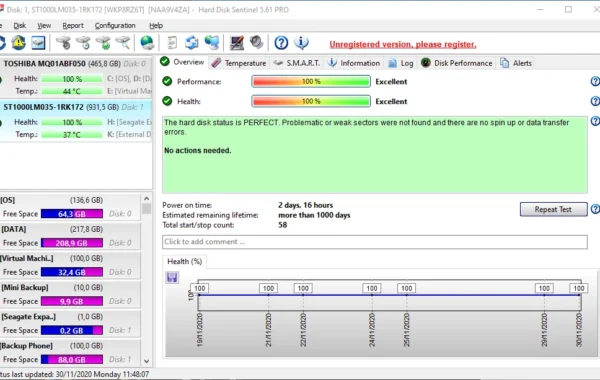Click the blue refresh arrows document icon
The image size is (600, 380).
tap(191, 42)
